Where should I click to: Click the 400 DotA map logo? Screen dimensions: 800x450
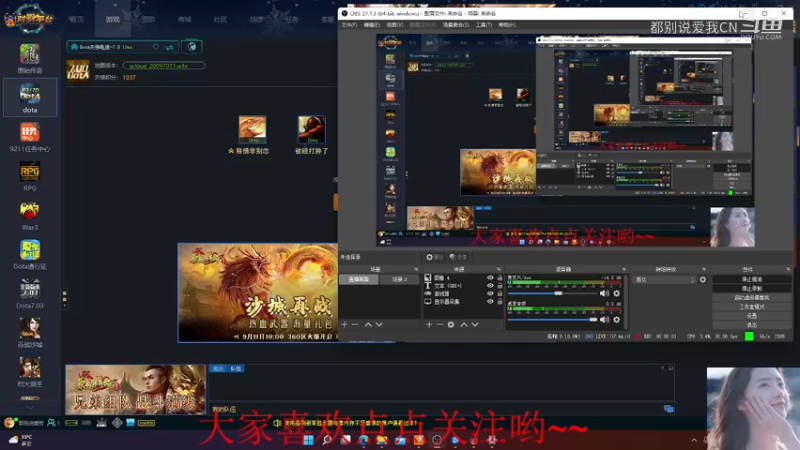[x=78, y=70]
